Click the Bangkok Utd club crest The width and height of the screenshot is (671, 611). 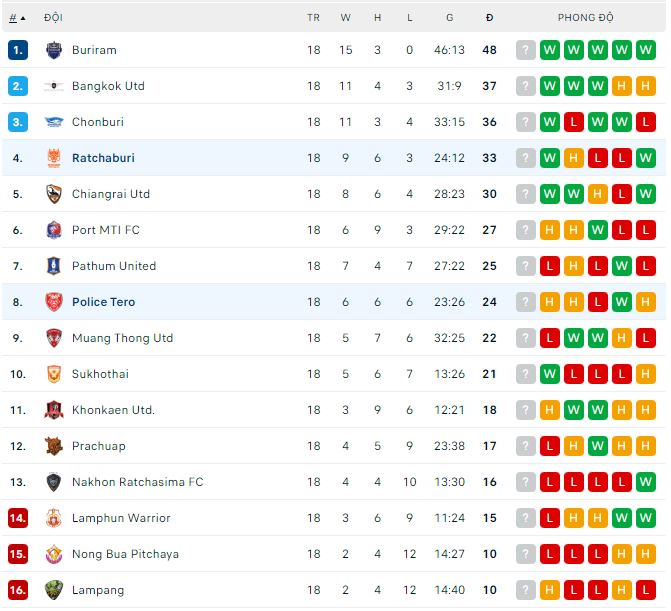coord(54,86)
